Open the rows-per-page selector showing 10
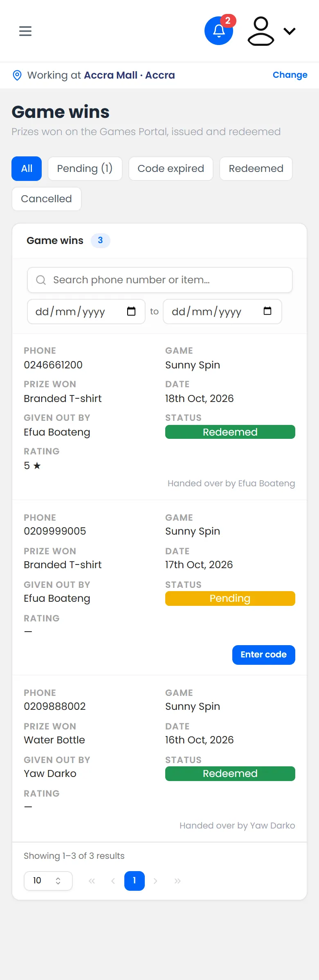Viewport: 319px width, 980px height. [48, 881]
